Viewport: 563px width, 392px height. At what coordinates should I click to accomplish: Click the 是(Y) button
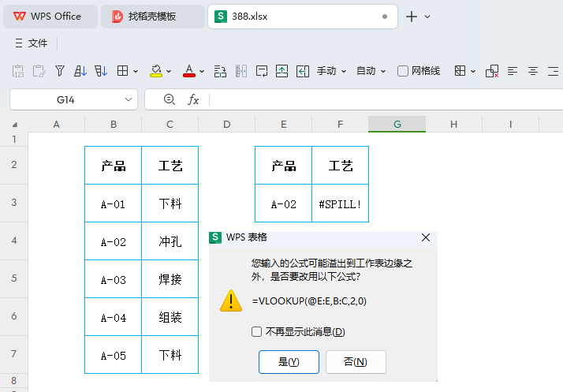[x=289, y=362]
